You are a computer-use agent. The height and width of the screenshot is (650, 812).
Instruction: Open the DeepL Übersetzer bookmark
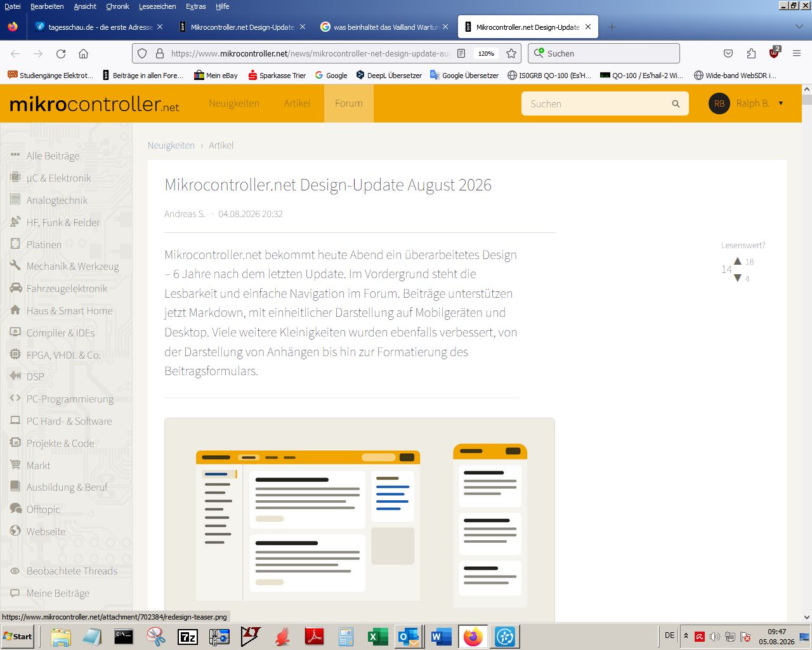[389, 75]
